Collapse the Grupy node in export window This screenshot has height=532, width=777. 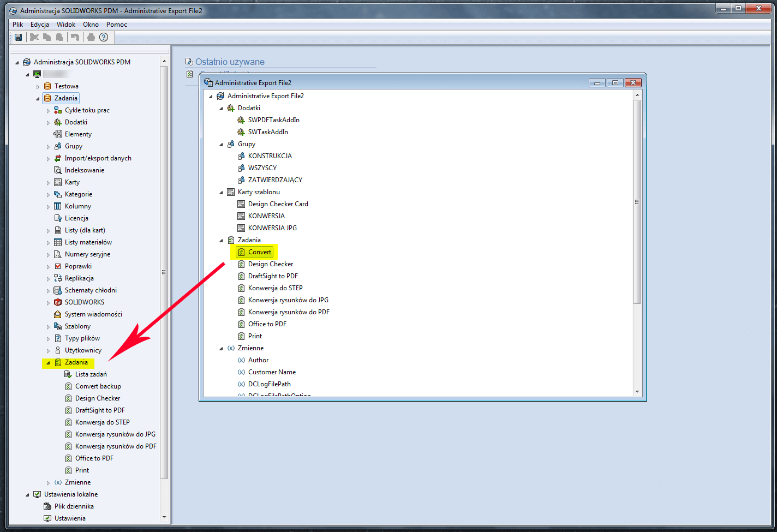(221, 145)
